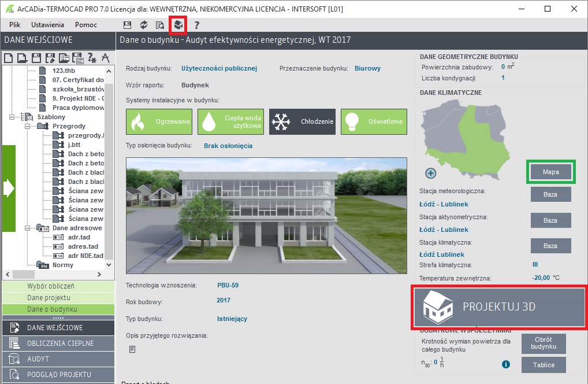Collapse the Szablony tree node
588x384 pixels.
(12, 117)
